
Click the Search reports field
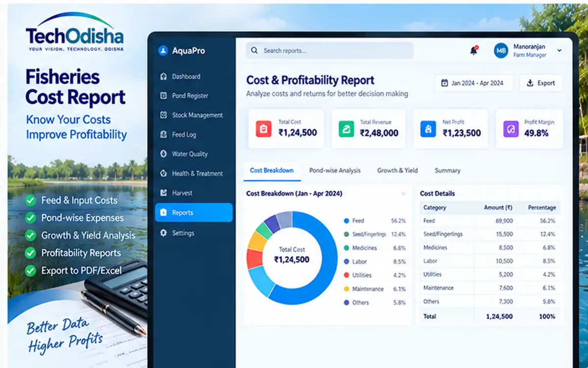(330, 51)
